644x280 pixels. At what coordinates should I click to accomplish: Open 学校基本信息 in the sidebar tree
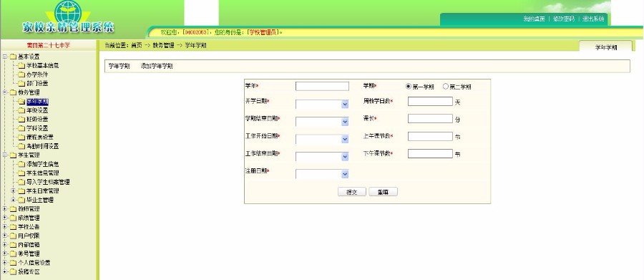click(x=43, y=65)
